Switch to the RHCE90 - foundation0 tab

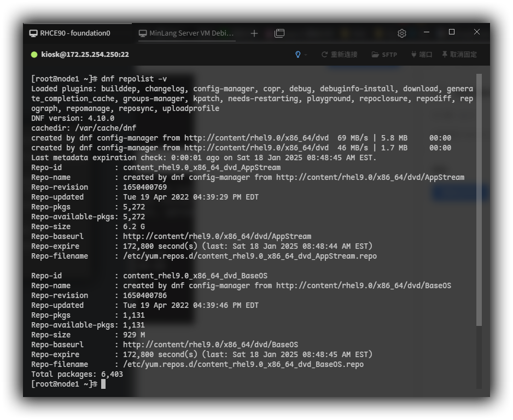pyautogui.click(x=75, y=33)
